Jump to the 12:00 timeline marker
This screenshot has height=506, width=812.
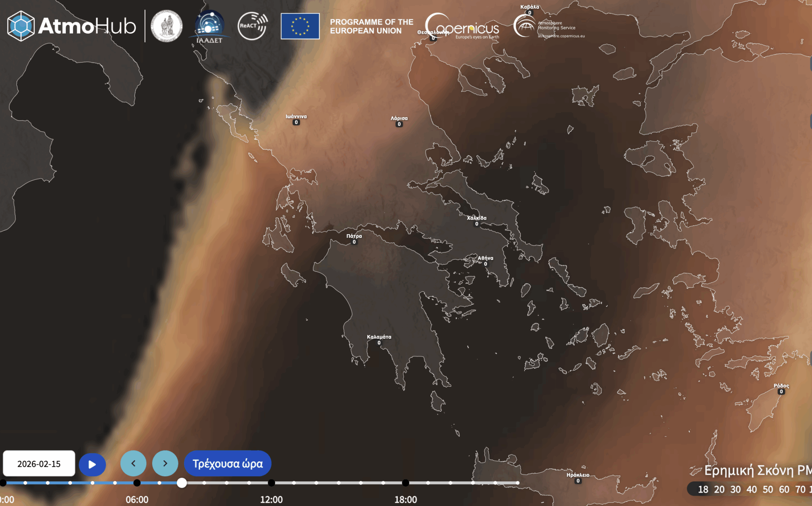coord(271,483)
